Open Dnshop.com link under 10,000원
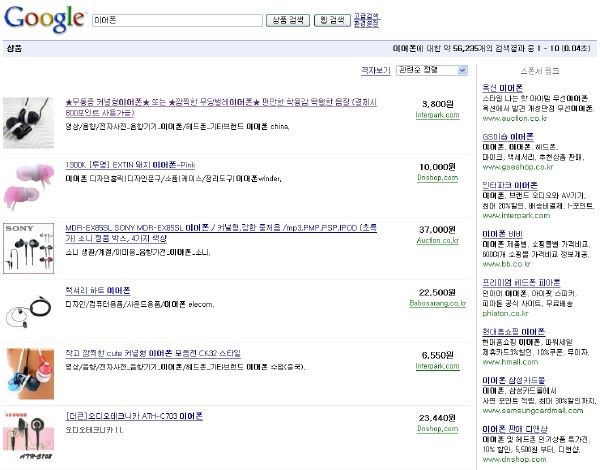This screenshot has width=600, height=470. (437, 178)
